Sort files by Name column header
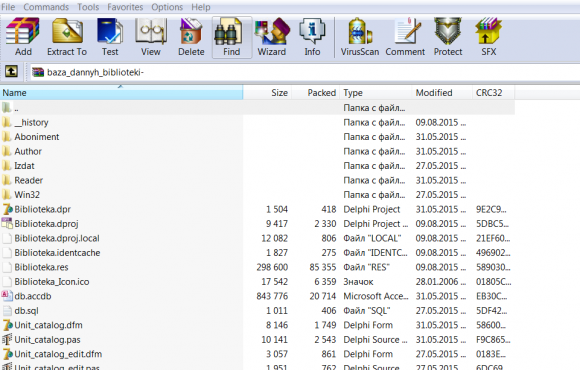580x370 pixels. point(121,92)
